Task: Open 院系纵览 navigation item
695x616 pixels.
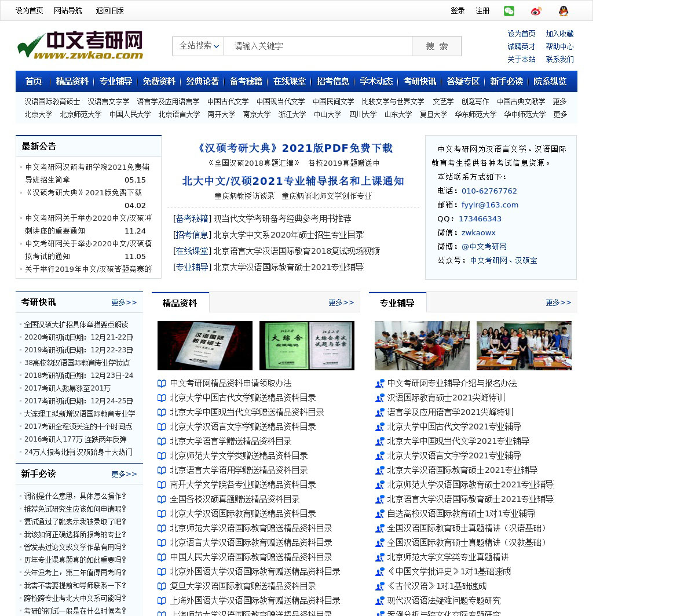Action: [x=550, y=81]
